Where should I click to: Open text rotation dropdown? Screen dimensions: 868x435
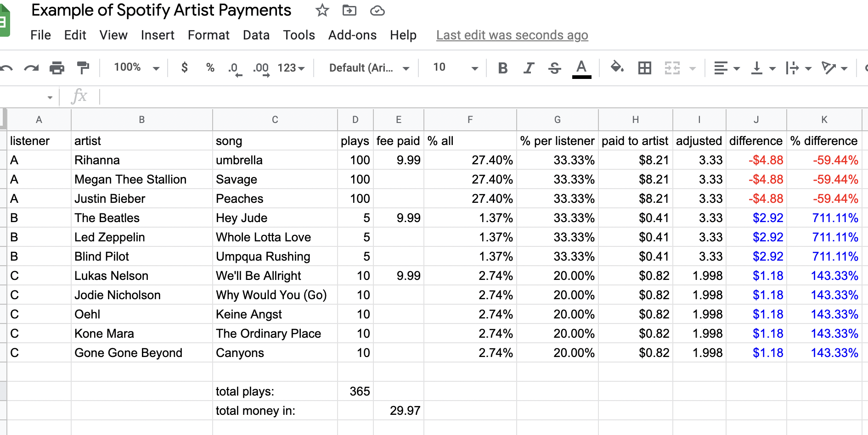[834, 68]
